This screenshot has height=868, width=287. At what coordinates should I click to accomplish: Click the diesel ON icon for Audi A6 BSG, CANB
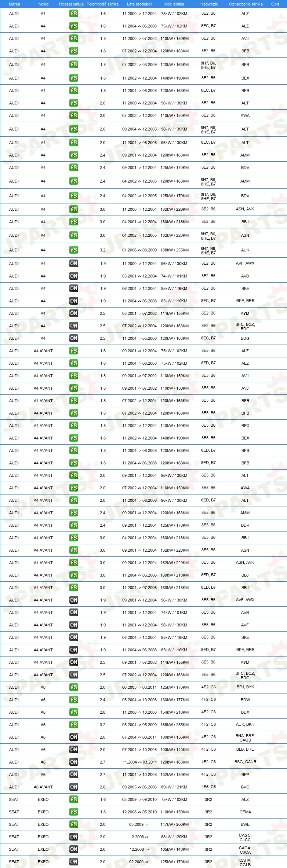[74, 762]
